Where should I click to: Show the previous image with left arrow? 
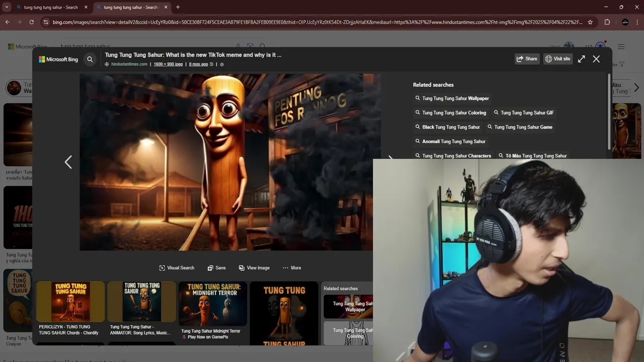pyautogui.click(x=68, y=162)
